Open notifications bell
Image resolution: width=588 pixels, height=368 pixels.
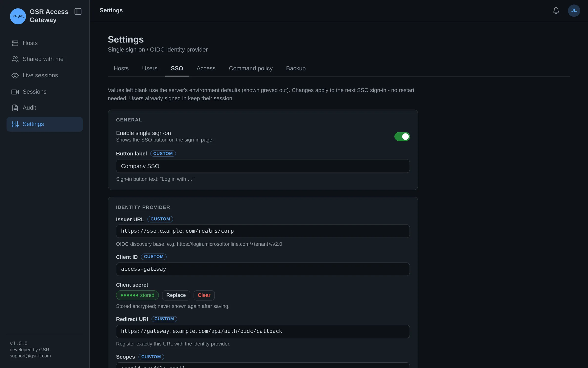pos(556,11)
